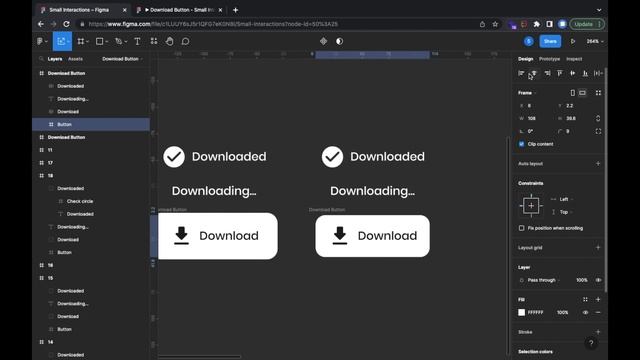
Task: Click the layers search magnifier icon
Action: point(41,59)
